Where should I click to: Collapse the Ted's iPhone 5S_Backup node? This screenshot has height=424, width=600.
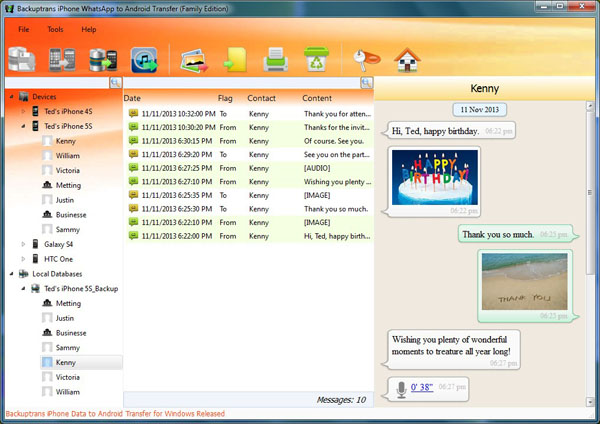point(23,289)
